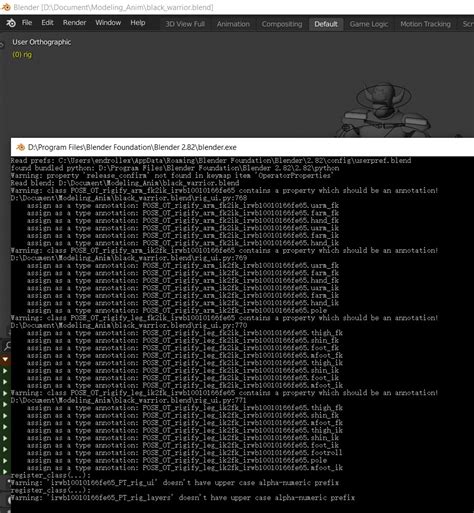474x513 pixels.
Task: Click the PT_rig_ui prefix warning line
Action: (x=175, y=483)
